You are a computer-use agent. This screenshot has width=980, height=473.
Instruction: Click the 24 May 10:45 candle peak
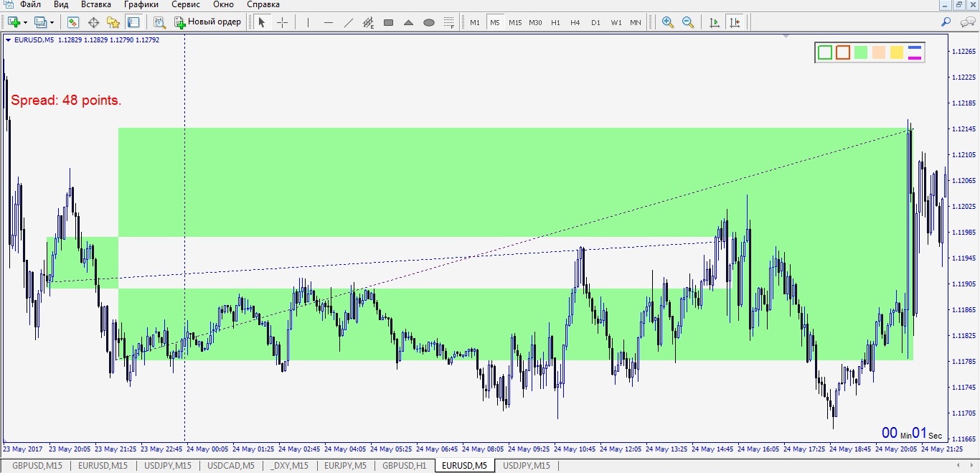point(582,248)
